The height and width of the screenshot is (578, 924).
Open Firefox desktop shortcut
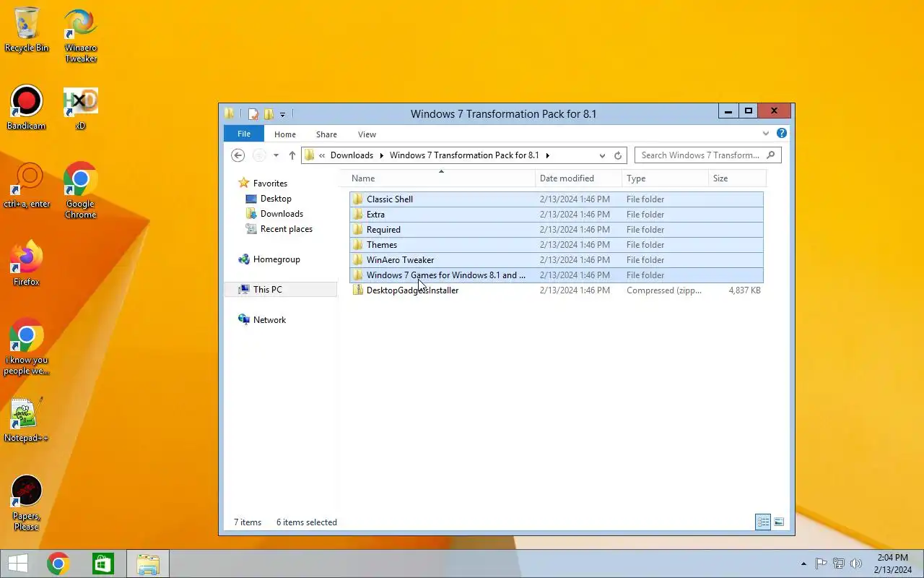coord(27,264)
